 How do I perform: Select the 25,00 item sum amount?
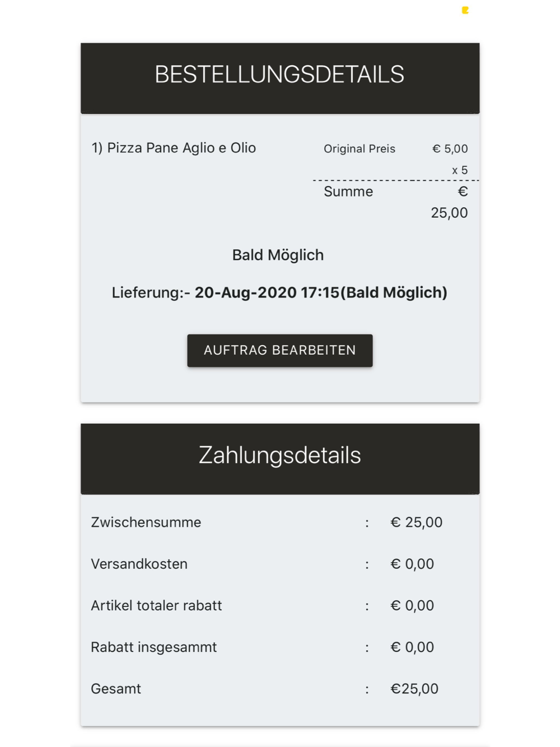449,213
